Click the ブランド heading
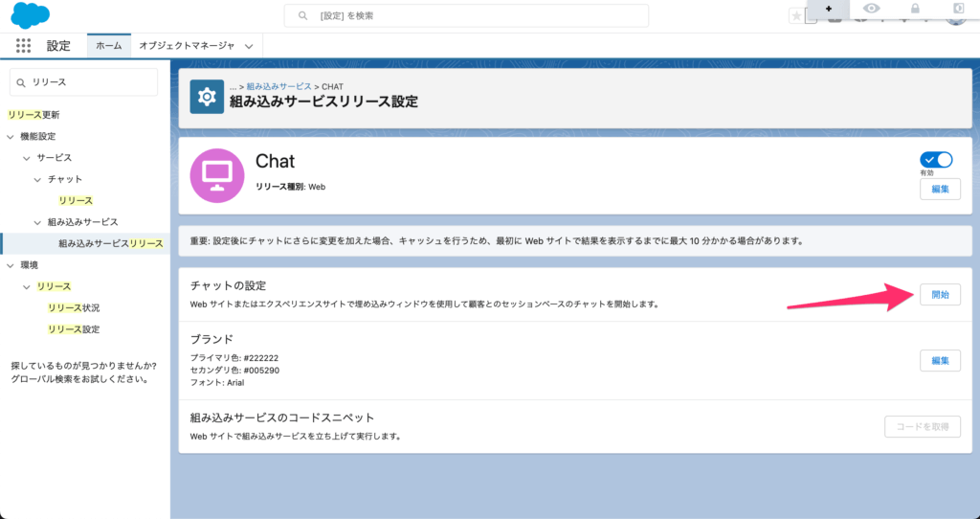Image resolution: width=980 pixels, height=519 pixels. coord(212,340)
